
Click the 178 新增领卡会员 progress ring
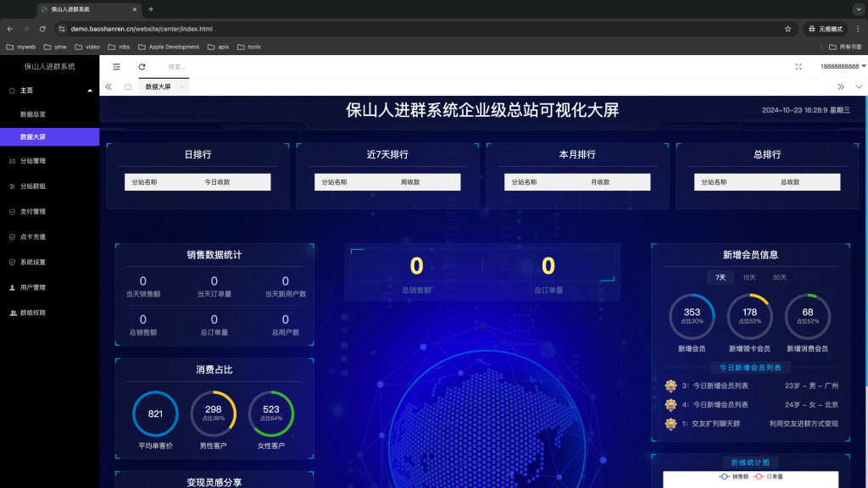pos(749,317)
